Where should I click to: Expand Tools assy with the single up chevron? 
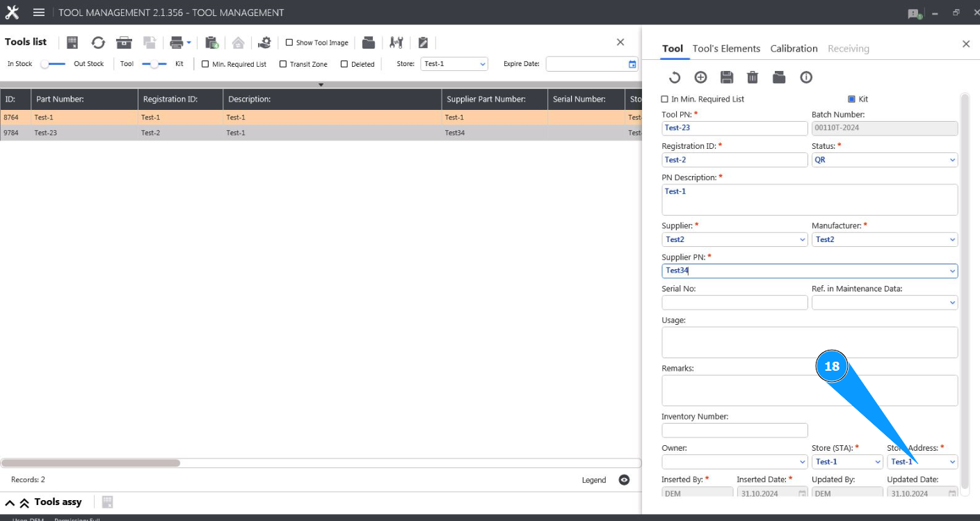[x=10, y=502]
